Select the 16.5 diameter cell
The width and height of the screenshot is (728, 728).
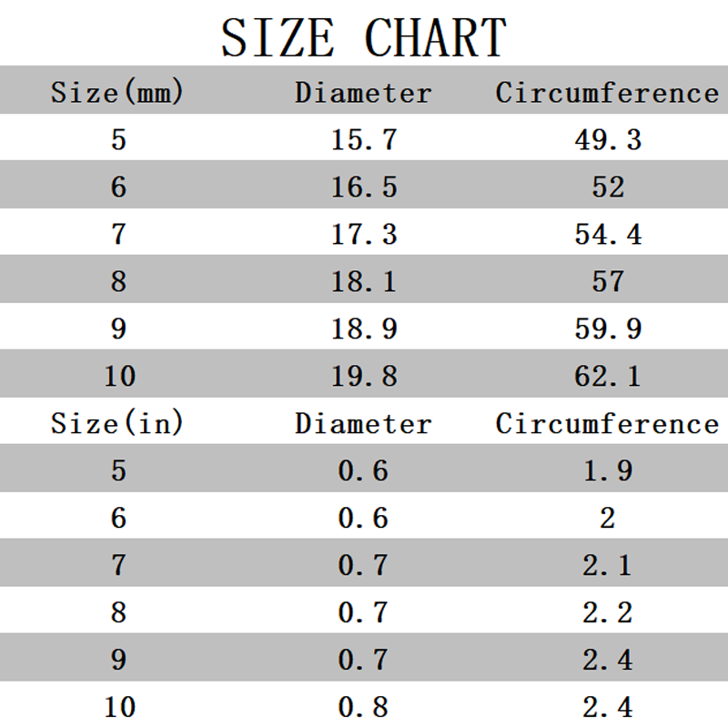(364, 187)
